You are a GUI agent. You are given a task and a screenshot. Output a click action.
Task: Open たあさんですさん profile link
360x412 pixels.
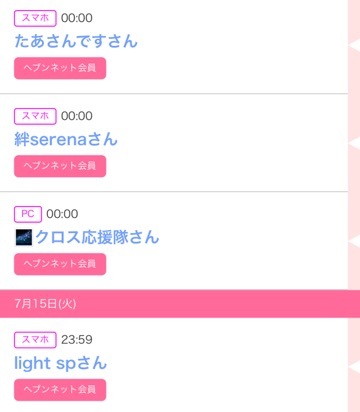coord(76,41)
